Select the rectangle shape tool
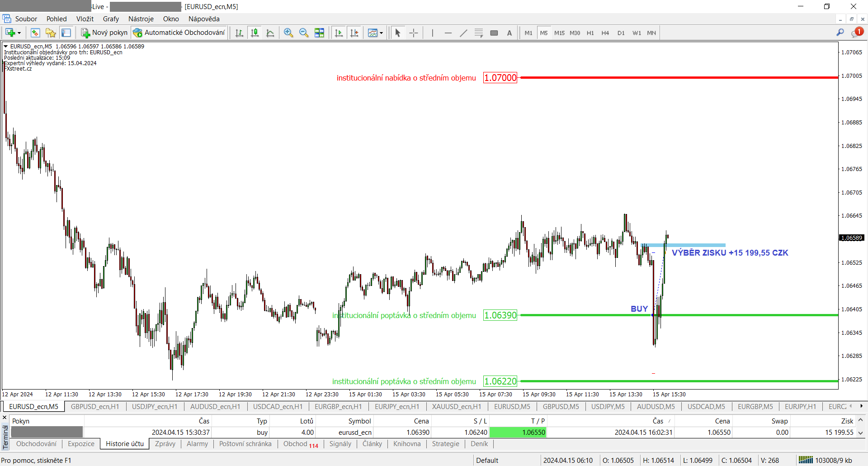The height and width of the screenshot is (466, 868). (494, 33)
